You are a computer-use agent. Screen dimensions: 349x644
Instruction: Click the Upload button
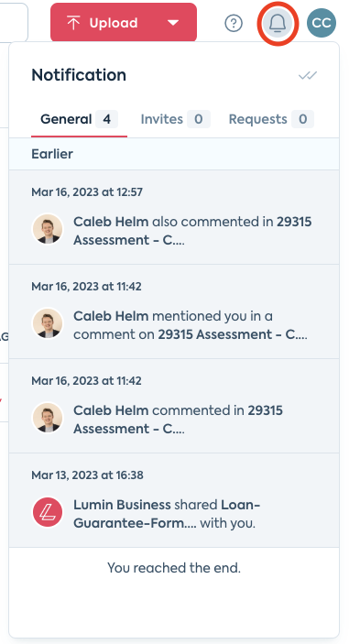(x=124, y=23)
